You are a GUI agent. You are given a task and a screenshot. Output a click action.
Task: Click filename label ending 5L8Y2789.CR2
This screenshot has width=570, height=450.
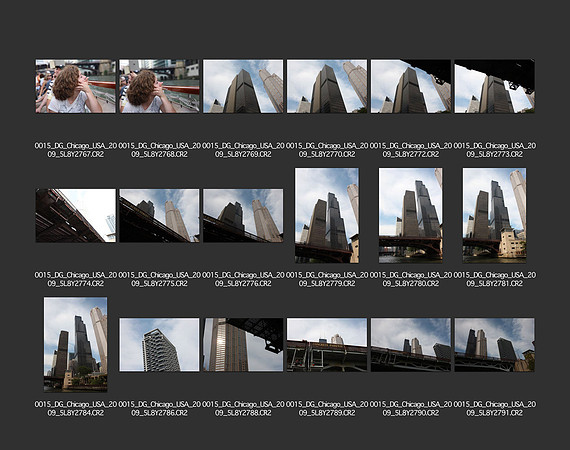327,409
